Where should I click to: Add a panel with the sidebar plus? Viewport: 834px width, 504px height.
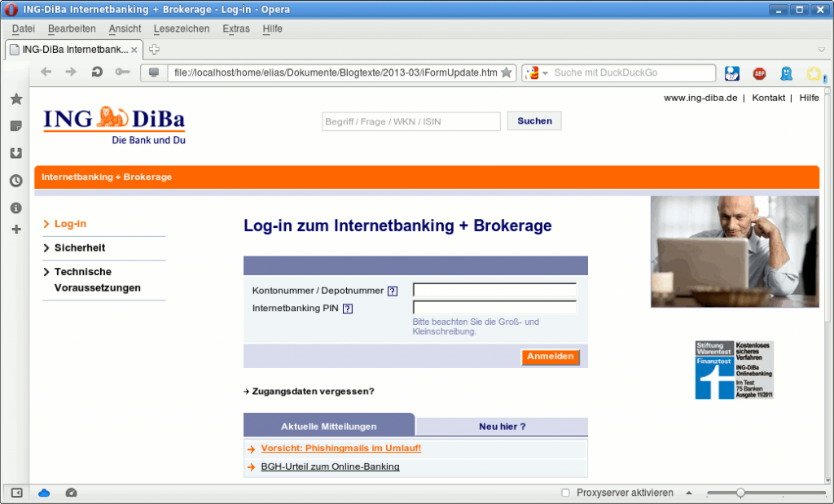pyautogui.click(x=16, y=229)
